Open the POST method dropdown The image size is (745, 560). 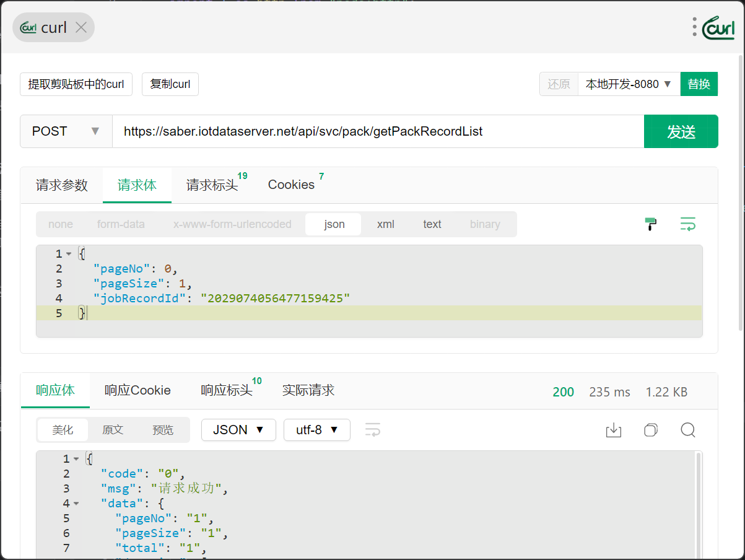pyautogui.click(x=66, y=131)
